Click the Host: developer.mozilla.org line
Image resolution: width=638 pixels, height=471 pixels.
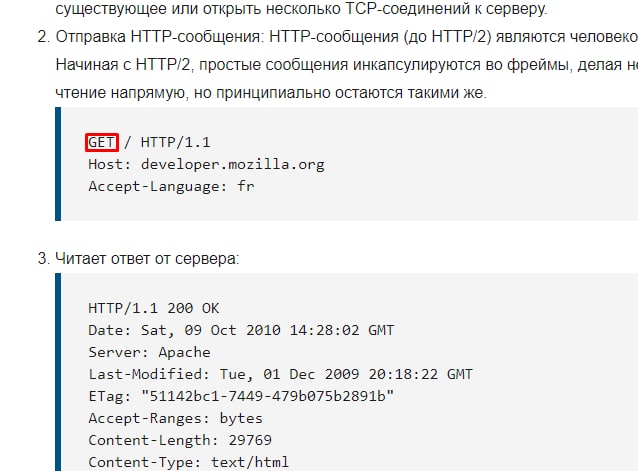tap(205, 164)
